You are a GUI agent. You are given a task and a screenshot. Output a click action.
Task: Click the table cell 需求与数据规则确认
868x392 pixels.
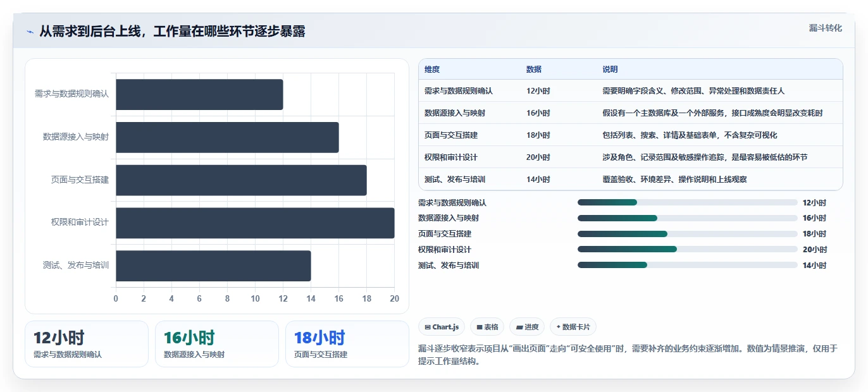[x=459, y=91]
